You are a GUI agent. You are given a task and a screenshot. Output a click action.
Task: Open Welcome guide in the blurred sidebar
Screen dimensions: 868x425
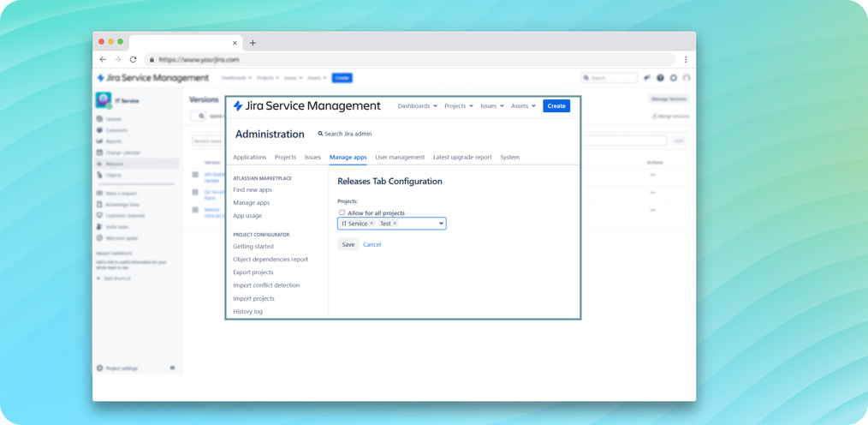[116, 237]
